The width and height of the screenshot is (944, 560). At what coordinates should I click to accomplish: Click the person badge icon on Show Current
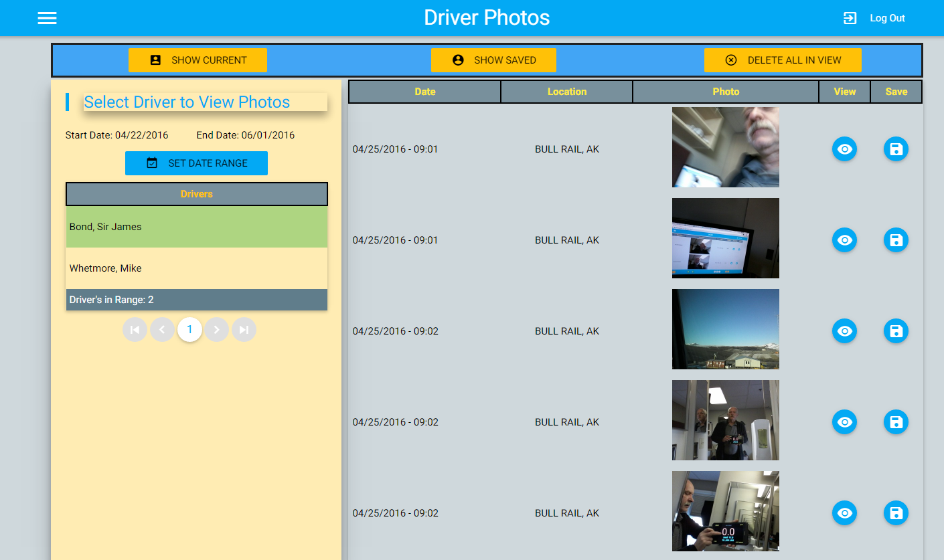[x=155, y=60]
